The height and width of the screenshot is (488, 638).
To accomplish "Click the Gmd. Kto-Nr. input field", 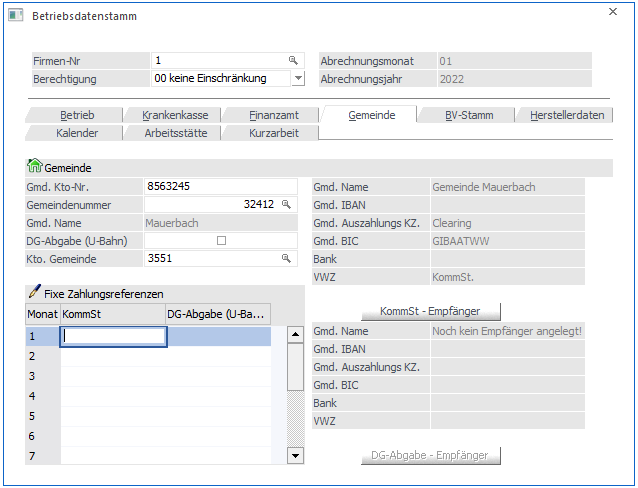I will tap(220, 186).
